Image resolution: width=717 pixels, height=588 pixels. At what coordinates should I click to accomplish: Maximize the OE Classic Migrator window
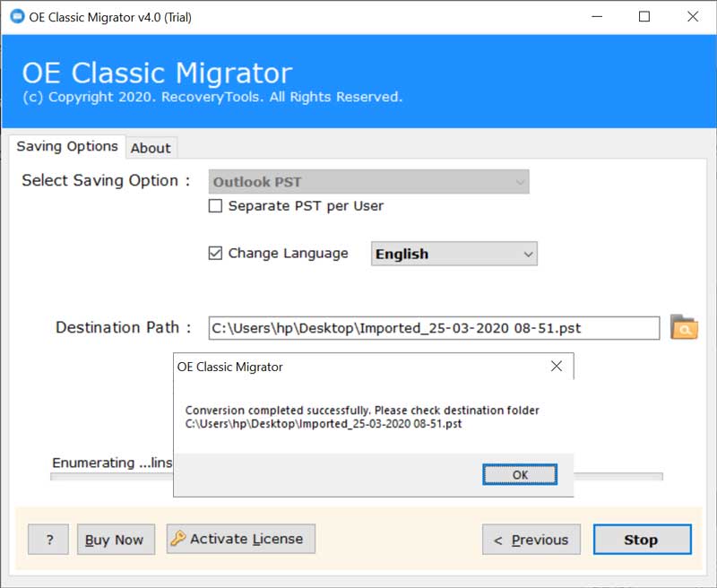click(644, 17)
